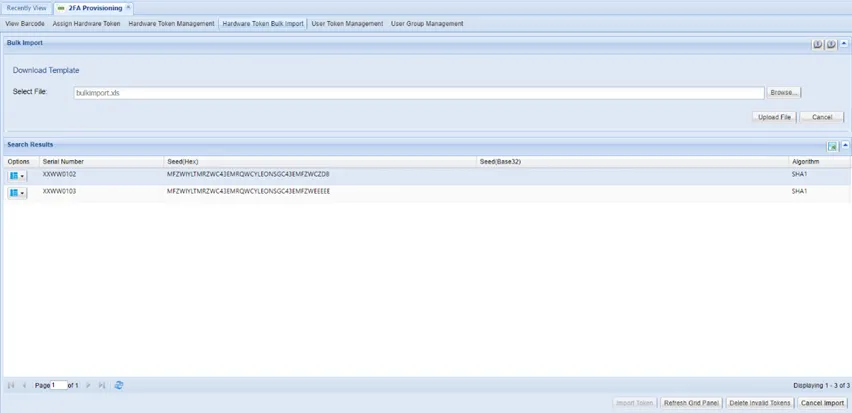
Task: Open View Barcode menu item
Action: click(x=25, y=24)
